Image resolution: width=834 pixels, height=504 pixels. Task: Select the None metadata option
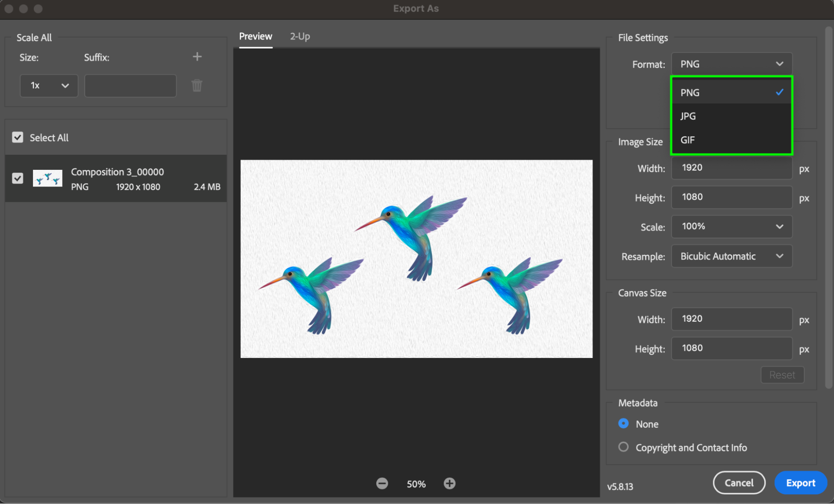(x=623, y=424)
